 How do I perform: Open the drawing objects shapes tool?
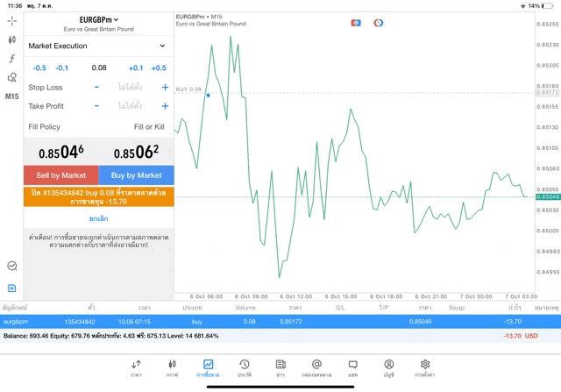(11, 77)
